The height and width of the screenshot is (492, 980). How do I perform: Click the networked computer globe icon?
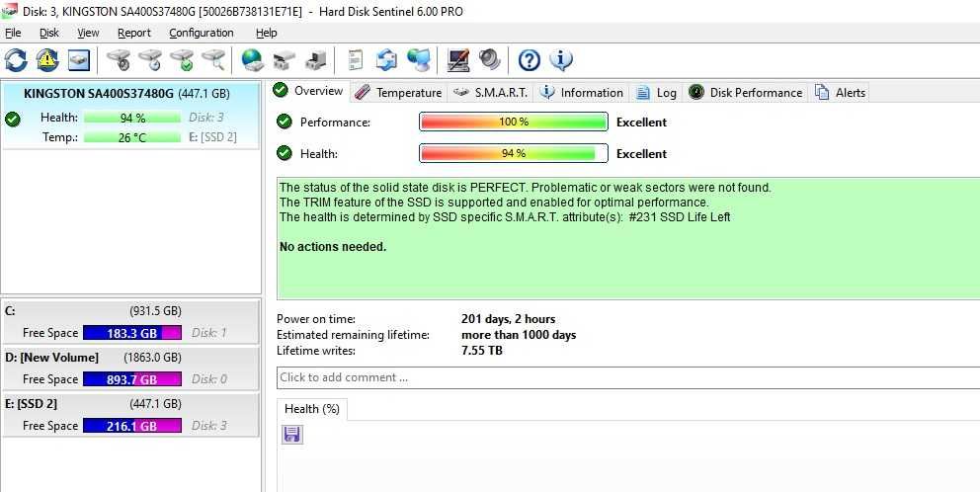[418, 60]
